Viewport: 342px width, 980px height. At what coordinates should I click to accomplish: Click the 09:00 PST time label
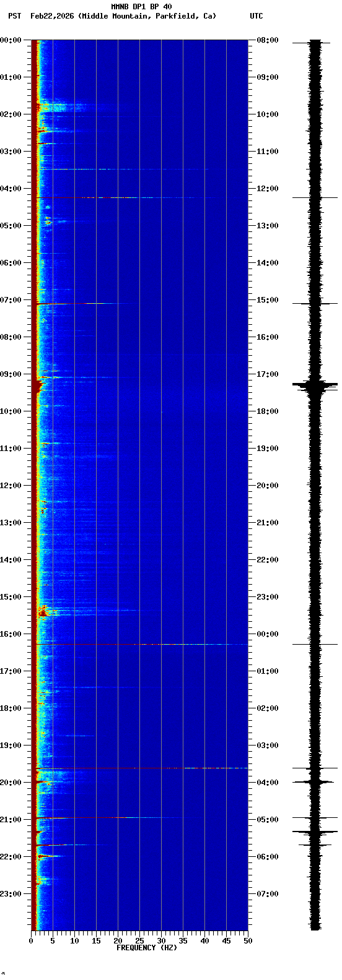10,374
